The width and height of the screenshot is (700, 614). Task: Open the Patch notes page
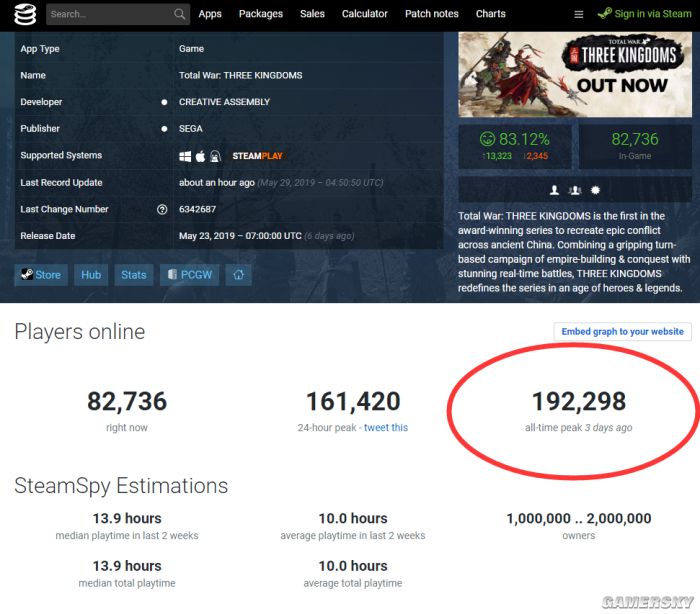click(x=432, y=14)
